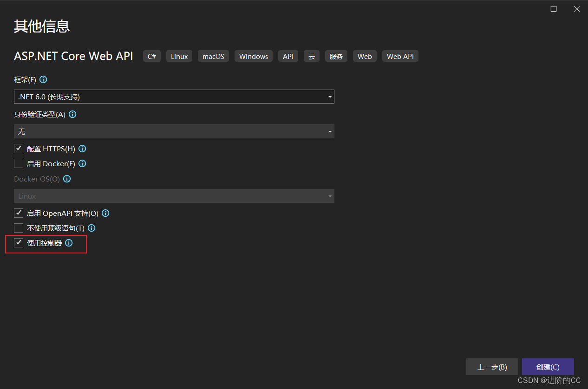This screenshot has width=588, height=389.
Task: Close the dialog window
Action: (577, 9)
